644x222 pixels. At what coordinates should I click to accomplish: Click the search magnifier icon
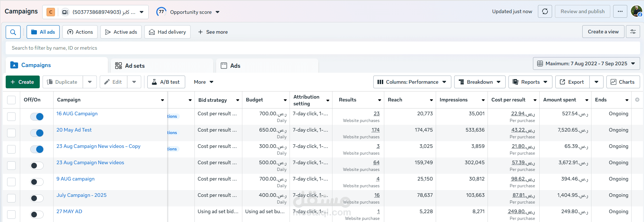point(13,32)
